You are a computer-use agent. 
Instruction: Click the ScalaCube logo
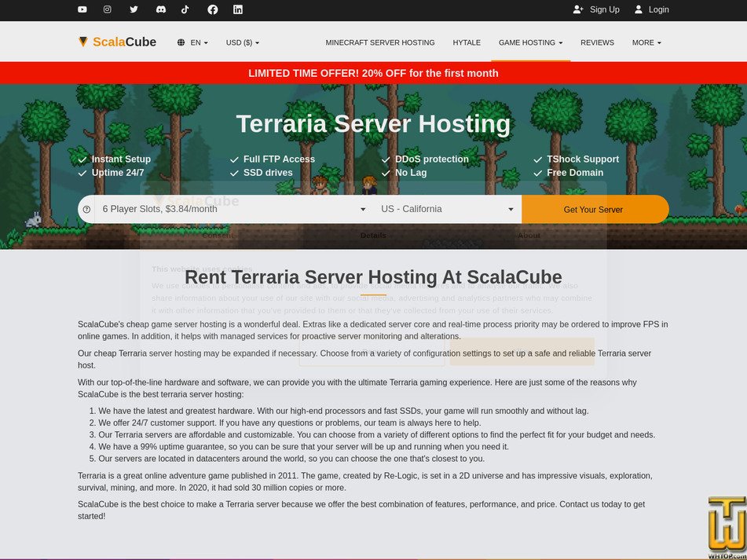(x=118, y=42)
